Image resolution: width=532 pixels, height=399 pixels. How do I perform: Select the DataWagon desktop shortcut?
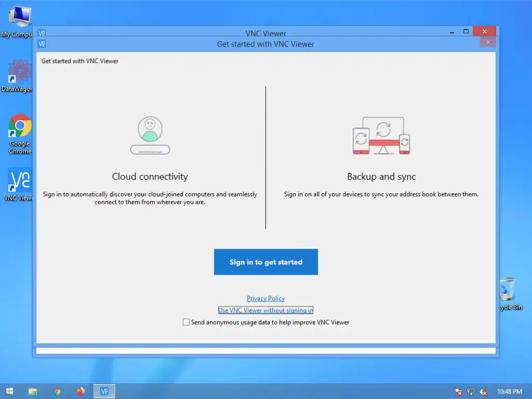[x=17, y=75]
